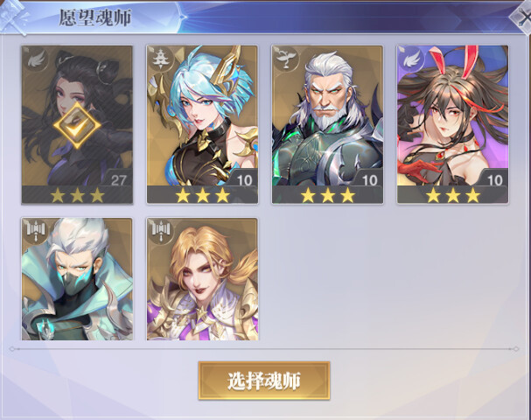The width and height of the screenshot is (531, 420).
Task: Click the wing class icon on black-haired card
Action: 35,59
